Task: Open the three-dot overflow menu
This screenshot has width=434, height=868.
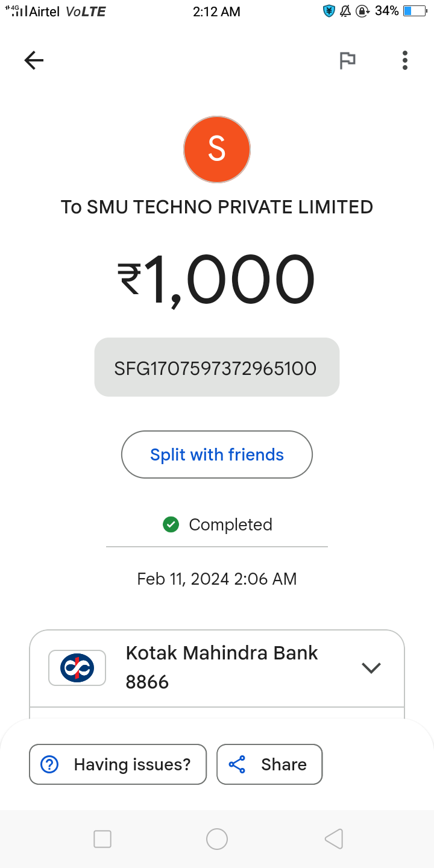Action: [x=404, y=60]
